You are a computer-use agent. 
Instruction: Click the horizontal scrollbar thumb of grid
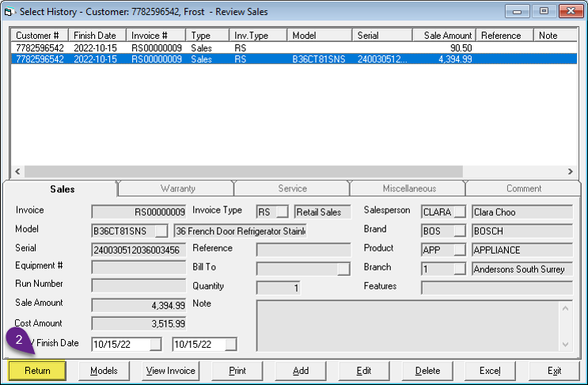(244, 172)
